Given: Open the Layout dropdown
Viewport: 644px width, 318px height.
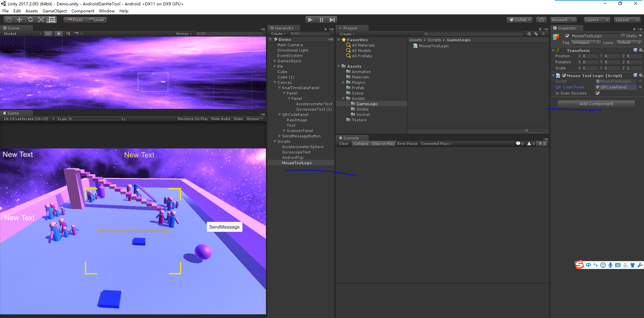Looking at the screenshot, I should tap(627, 19).
